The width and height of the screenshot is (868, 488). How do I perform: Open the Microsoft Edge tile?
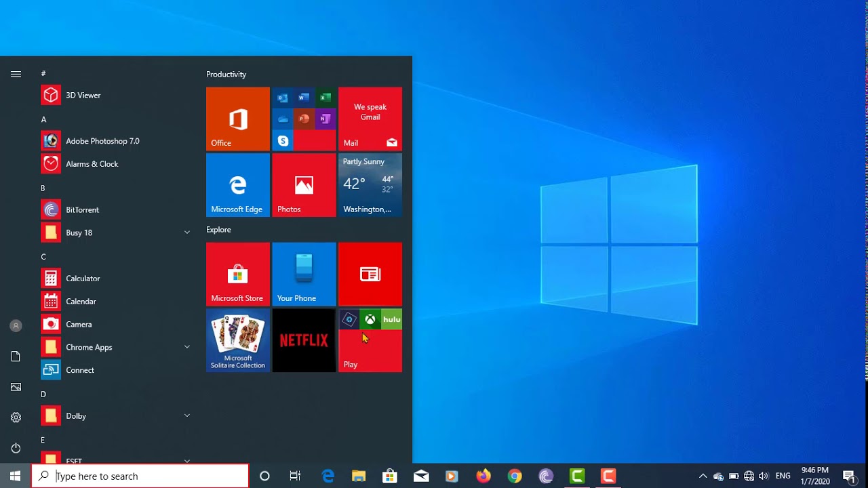tap(238, 185)
